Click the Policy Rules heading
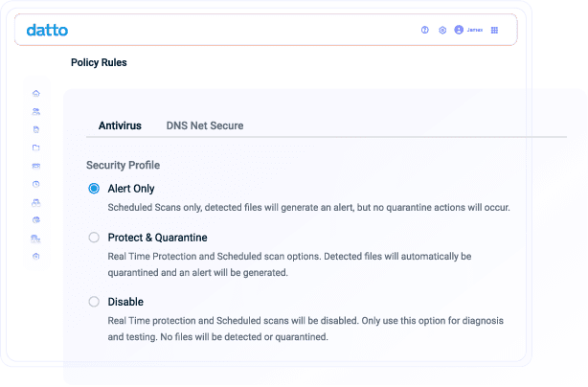 pyautogui.click(x=99, y=63)
